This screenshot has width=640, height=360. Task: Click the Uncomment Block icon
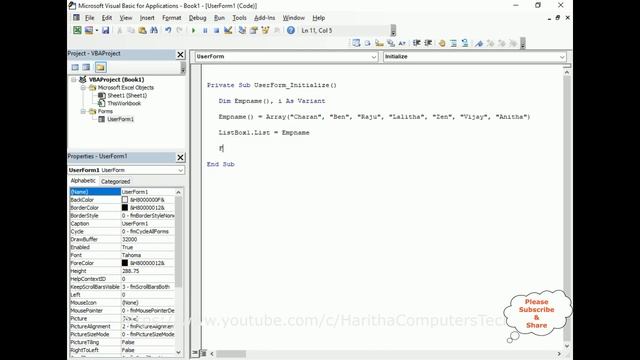pyautogui.click(x=464, y=43)
